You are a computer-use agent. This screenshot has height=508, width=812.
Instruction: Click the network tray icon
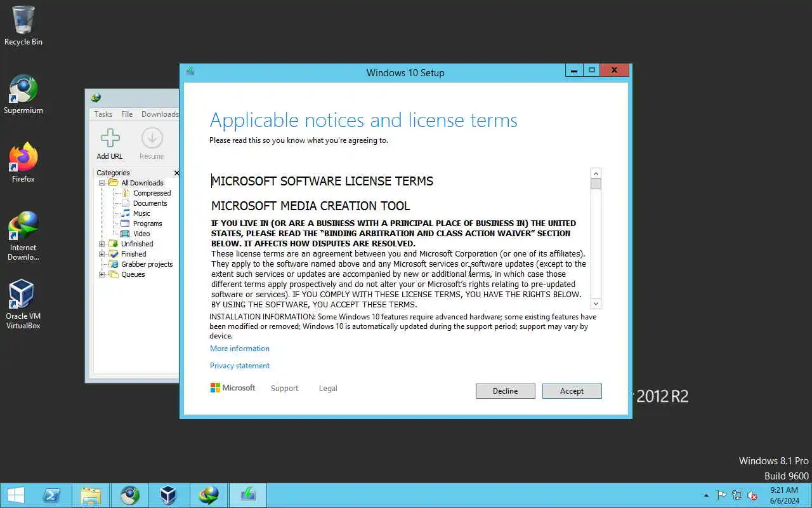pos(737,495)
